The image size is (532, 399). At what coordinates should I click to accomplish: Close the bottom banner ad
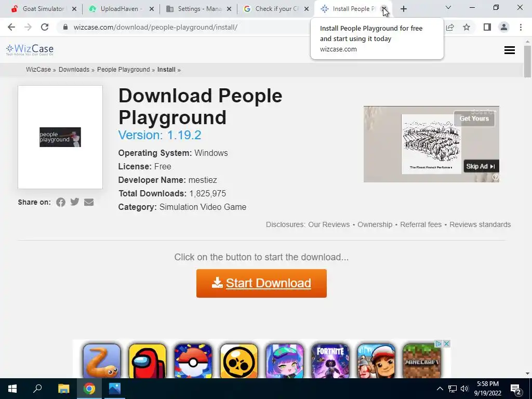click(x=447, y=344)
